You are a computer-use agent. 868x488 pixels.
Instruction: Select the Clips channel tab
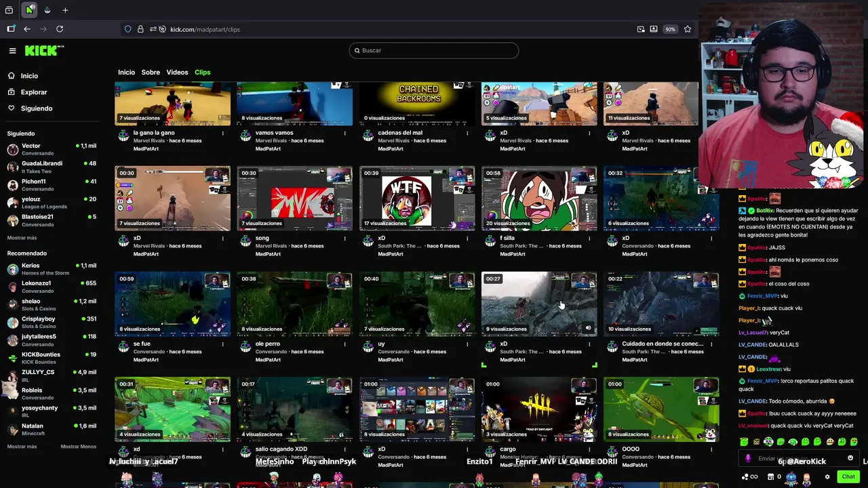(x=202, y=73)
